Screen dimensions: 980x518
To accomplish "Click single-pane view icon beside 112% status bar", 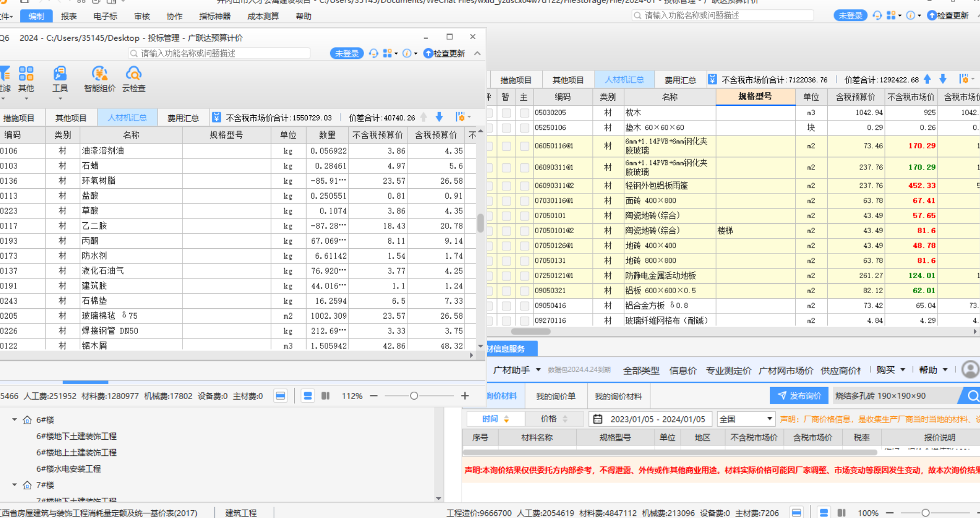I will click(x=308, y=396).
